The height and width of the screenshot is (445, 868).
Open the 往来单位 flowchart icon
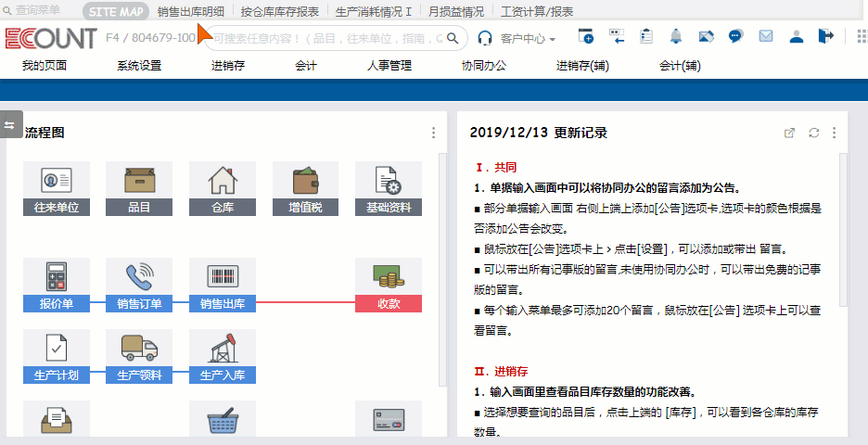[x=57, y=180]
